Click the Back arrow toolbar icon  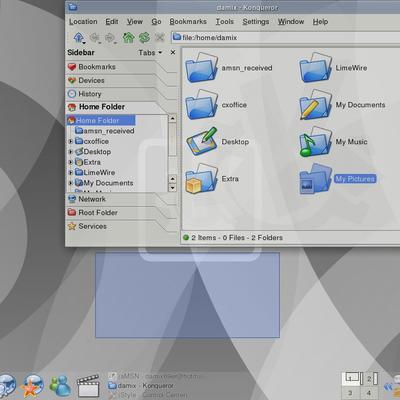tap(94, 37)
